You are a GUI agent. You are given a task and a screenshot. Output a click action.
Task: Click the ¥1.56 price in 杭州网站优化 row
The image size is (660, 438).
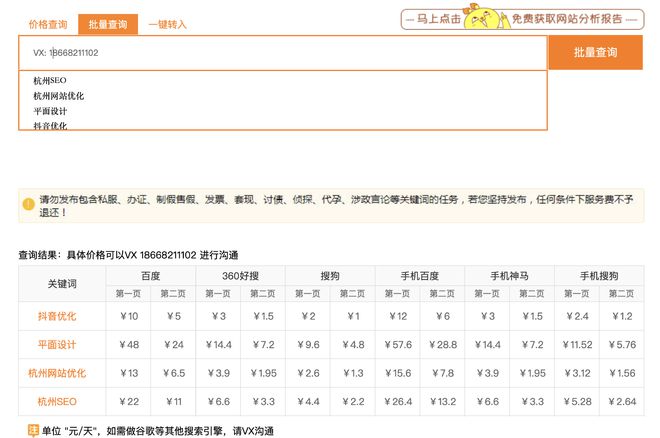tap(622, 373)
